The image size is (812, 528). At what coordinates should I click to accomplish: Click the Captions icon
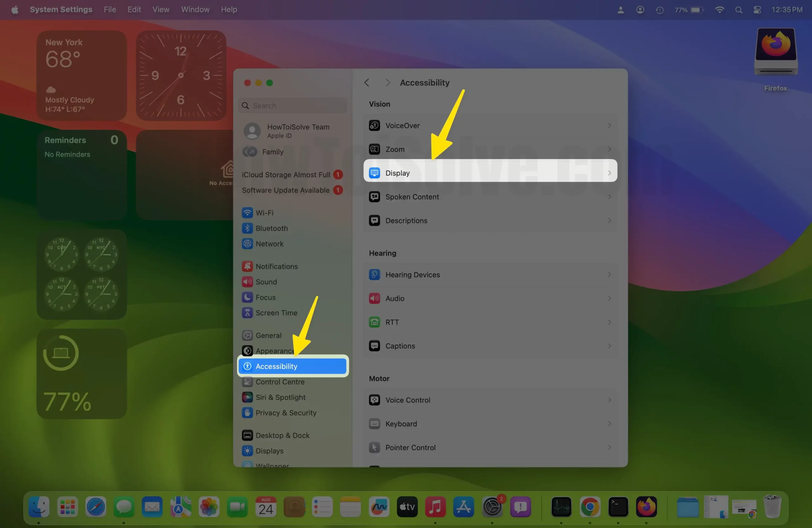click(x=374, y=346)
